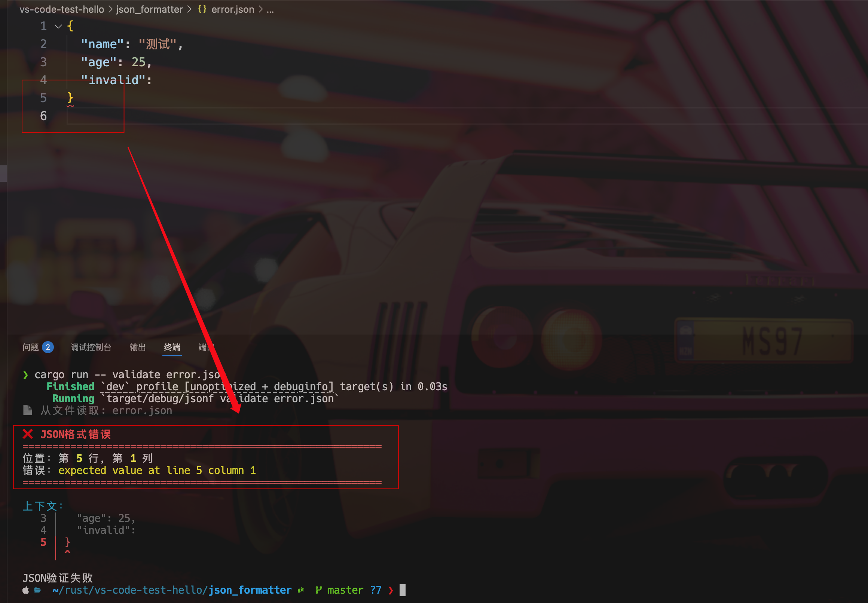This screenshot has width=868, height=603.
Task: Open the breadcrumb ellipsis symbol dropdown
Action: pos(270,9)
